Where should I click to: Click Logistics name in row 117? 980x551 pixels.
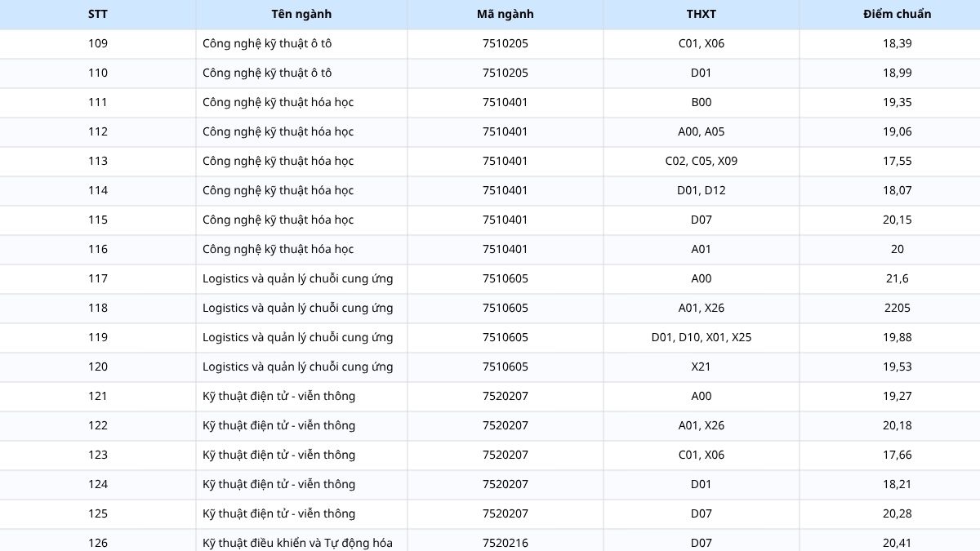click(298, 278)
